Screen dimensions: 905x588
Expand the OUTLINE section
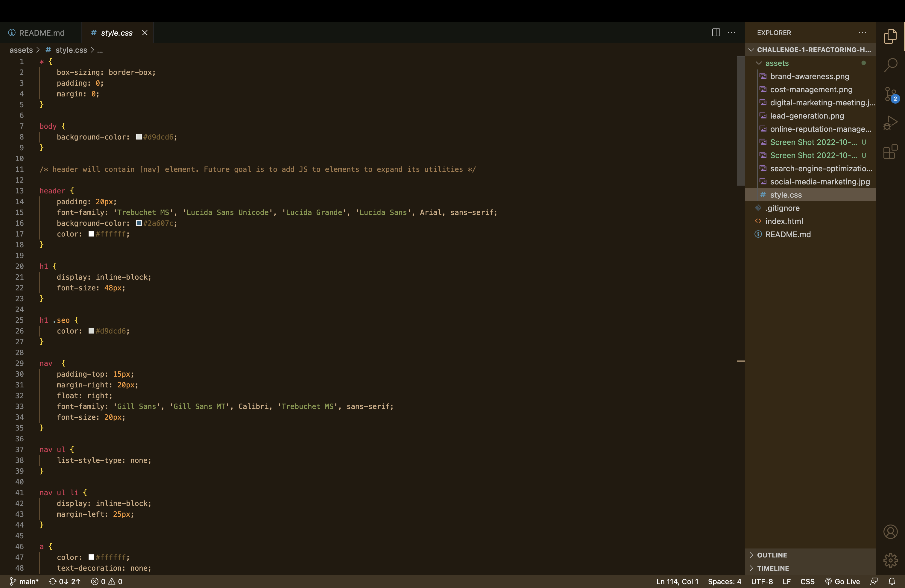point(772,555)
